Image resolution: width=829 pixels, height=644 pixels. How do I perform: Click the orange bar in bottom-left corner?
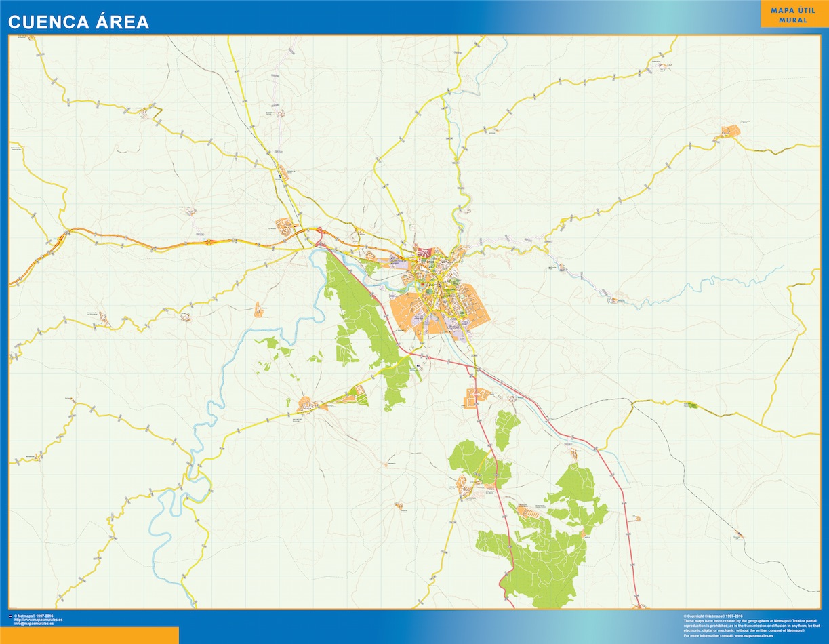click(89, 635)
